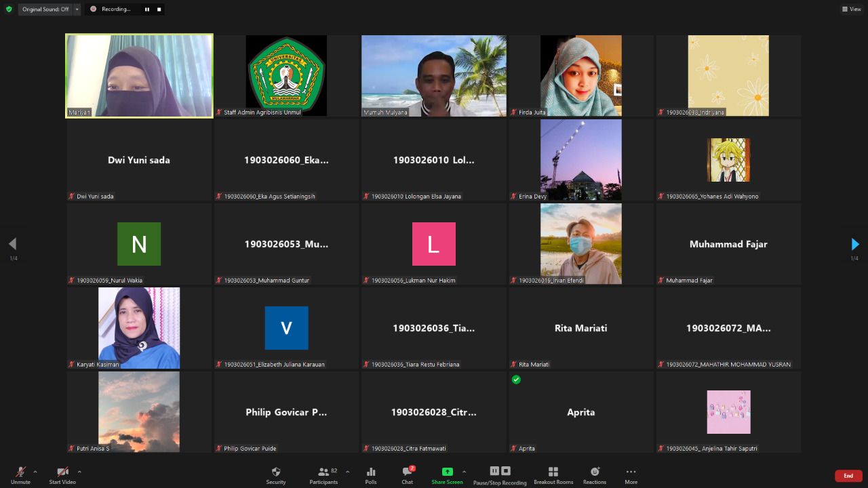Expand the chevron beside Participants
Image resolution: width=868 pixels, height=488 pixels.
point(348,472)
